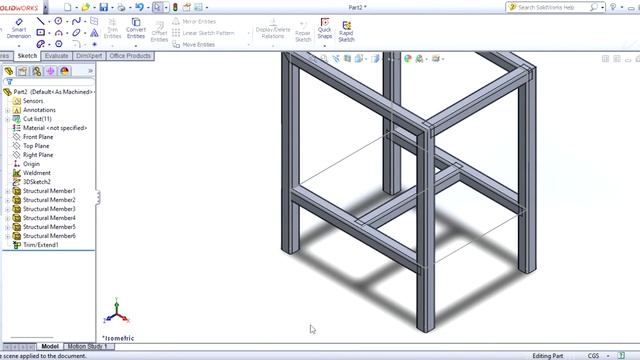The height and width of the screenshot is (360, 640).
Task: Click the Section View icon in view toolbar
Action: (x=347, y=59)
